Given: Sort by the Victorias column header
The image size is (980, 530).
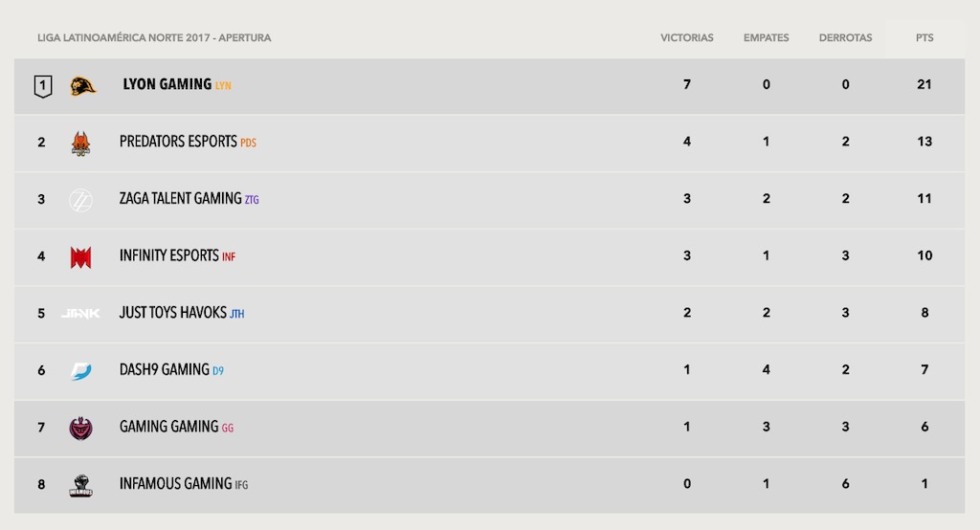Looking at the screenshot, I should pos(687,37).
